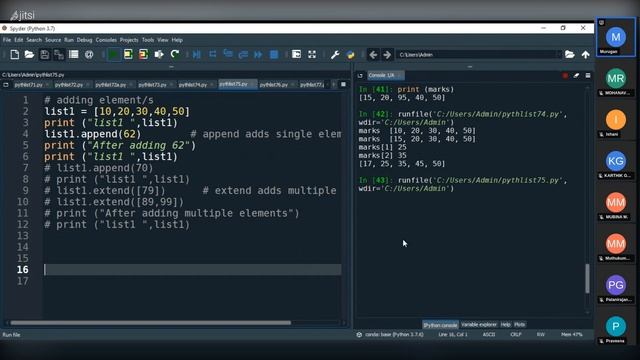Open Preferences with the wrench icon

(x=335, y=54)
